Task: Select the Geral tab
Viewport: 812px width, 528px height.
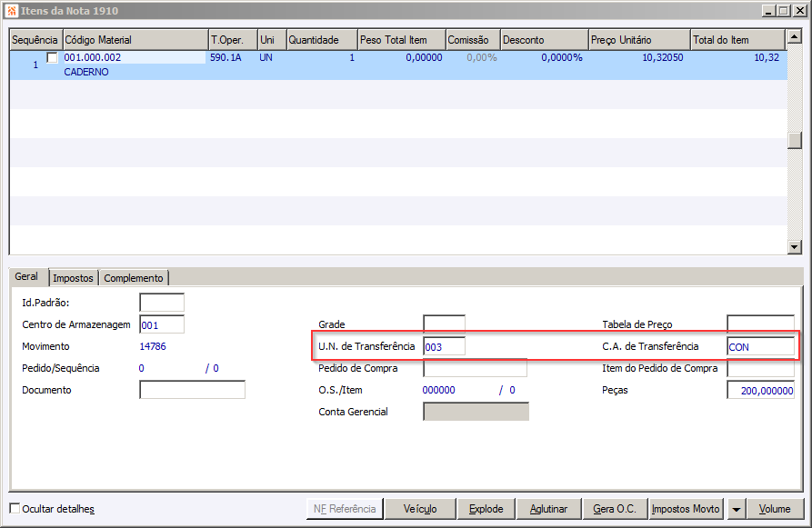Action: (26, 276)
